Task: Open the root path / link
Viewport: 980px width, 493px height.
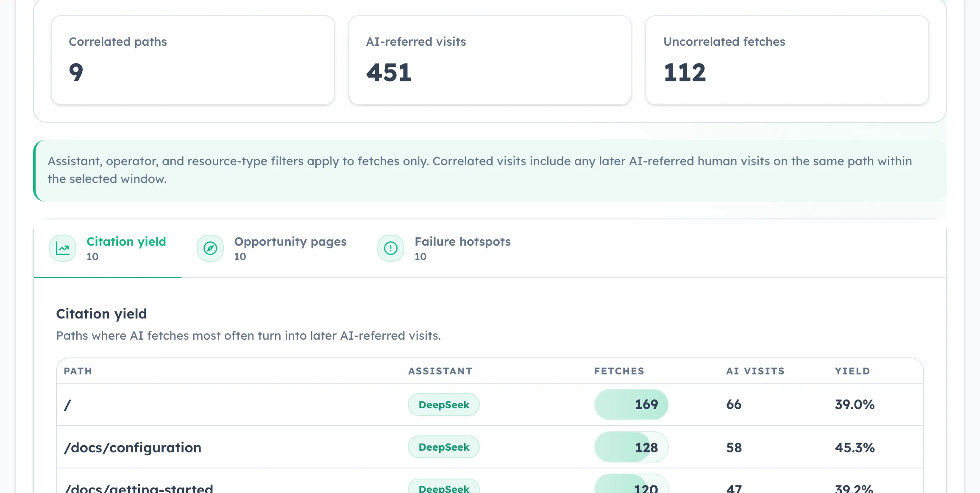Action: (x=67, y=404)
